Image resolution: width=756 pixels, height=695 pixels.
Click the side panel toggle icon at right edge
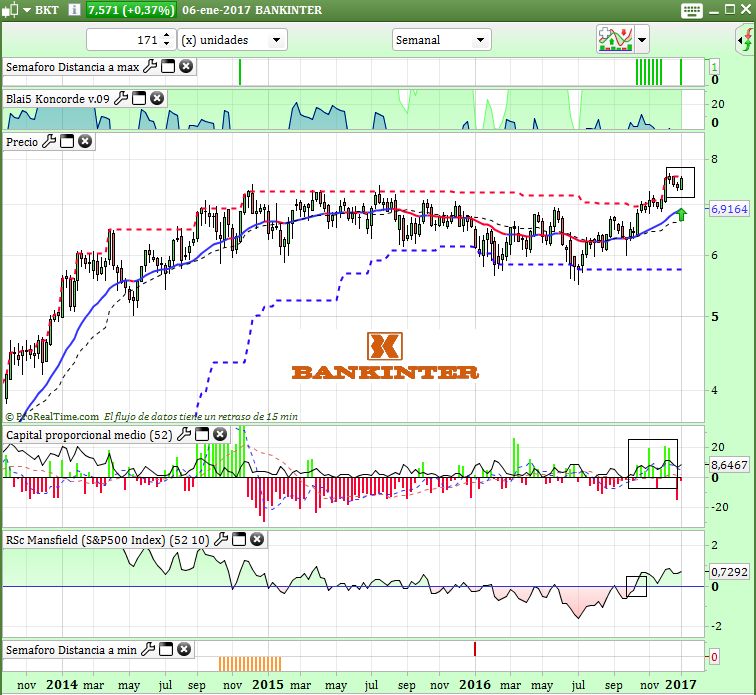pos(746,40)
